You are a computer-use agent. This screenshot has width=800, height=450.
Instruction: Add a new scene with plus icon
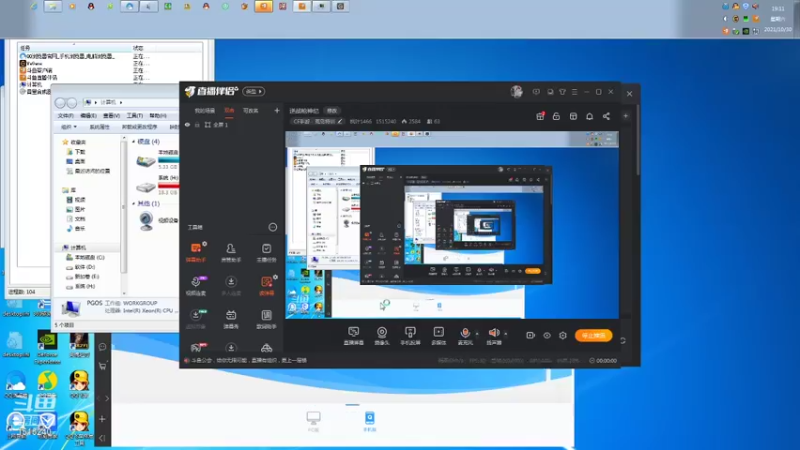[x=277, y=110]
